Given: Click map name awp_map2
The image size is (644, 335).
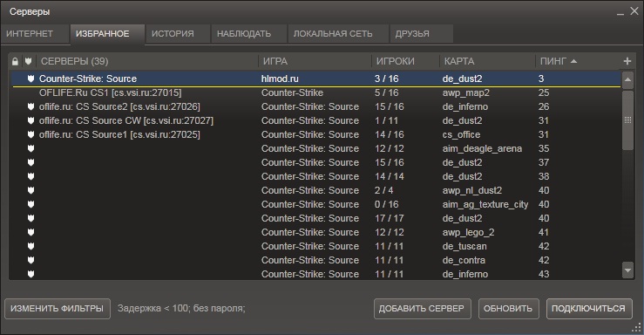Looking at the screenshot, I should click(x=465, y=92).
